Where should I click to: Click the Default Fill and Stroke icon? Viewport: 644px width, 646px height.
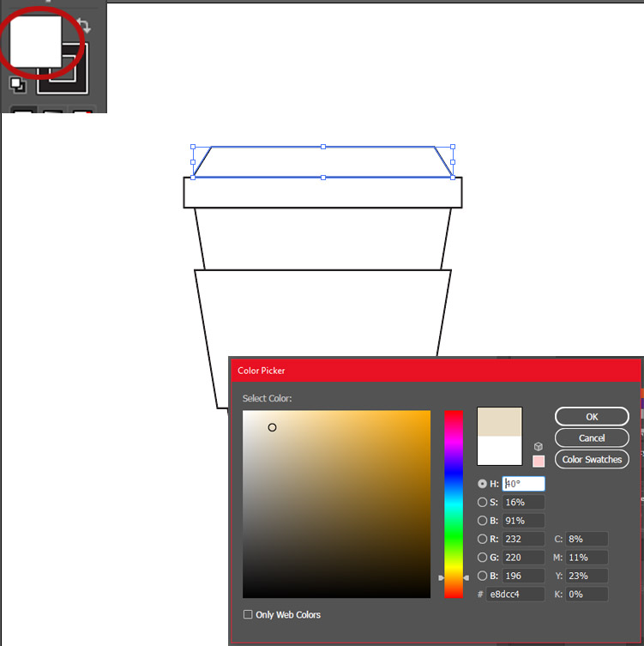click(17, 84)
